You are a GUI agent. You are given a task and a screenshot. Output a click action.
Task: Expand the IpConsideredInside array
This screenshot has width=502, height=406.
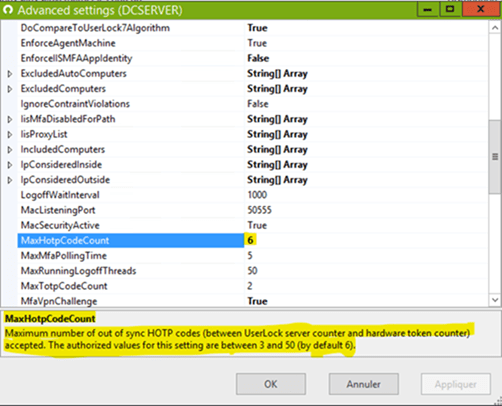[10, 165]
